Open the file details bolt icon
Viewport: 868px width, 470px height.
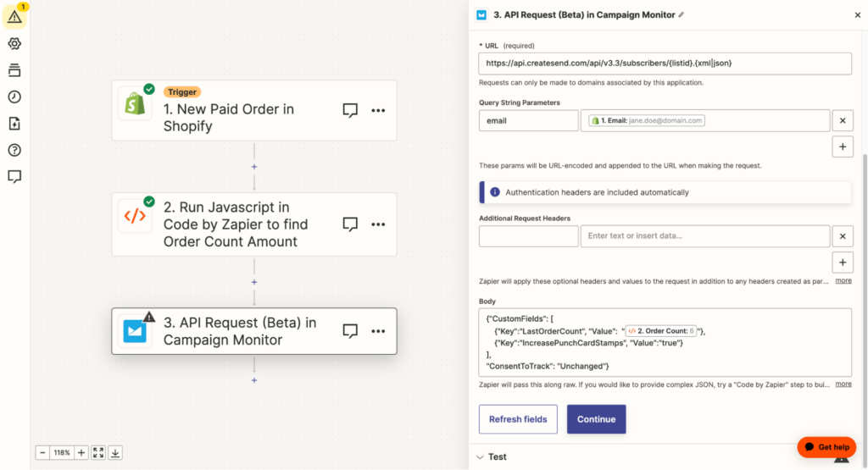(14, 124)
